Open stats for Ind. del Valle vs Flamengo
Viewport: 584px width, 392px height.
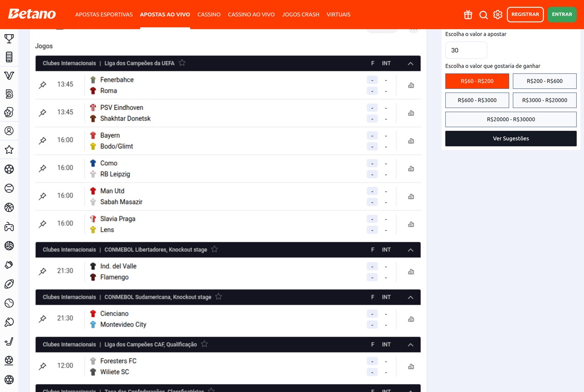click(x=411, y=272)
